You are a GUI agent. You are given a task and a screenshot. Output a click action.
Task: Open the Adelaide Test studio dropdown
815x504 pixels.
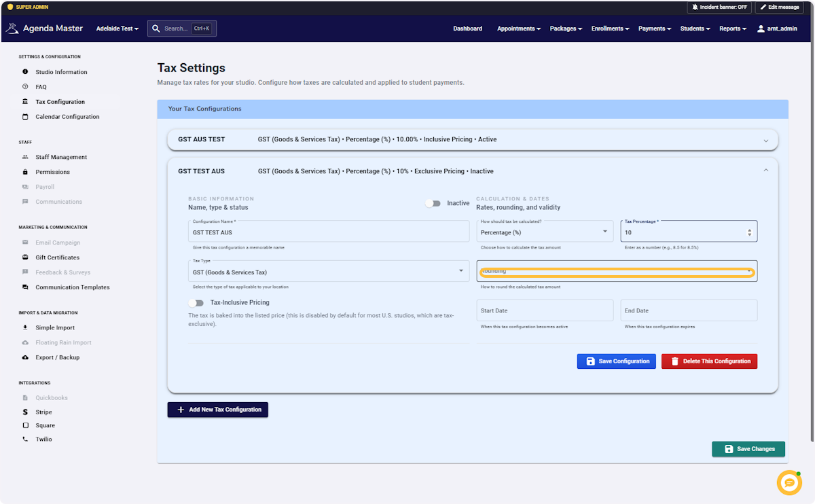(117, 29)
